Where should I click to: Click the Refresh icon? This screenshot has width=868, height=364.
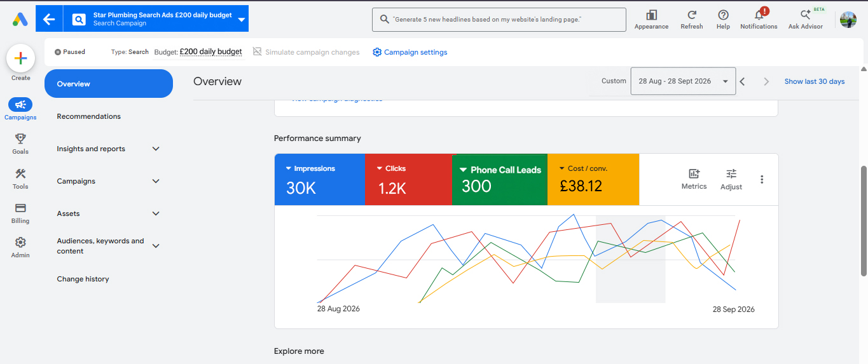(691, 15)
